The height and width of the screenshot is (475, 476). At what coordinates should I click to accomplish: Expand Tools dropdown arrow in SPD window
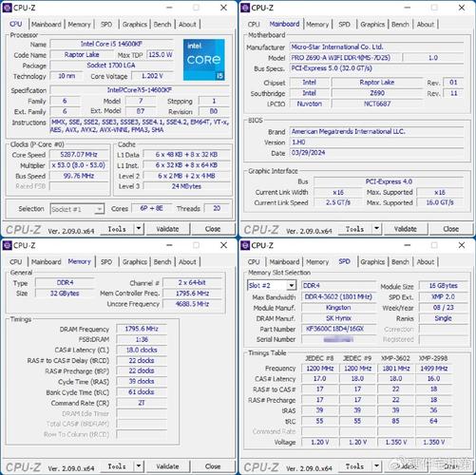pyautogui.click(x=376, y=465)
